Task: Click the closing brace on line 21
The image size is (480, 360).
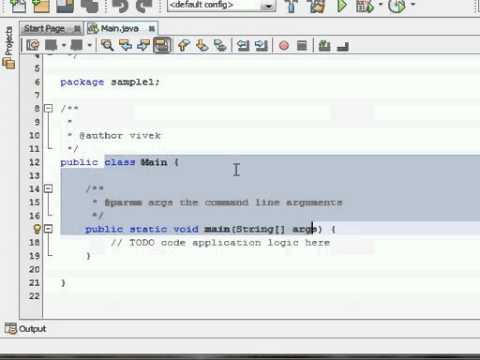Action: tap(63, 283)
